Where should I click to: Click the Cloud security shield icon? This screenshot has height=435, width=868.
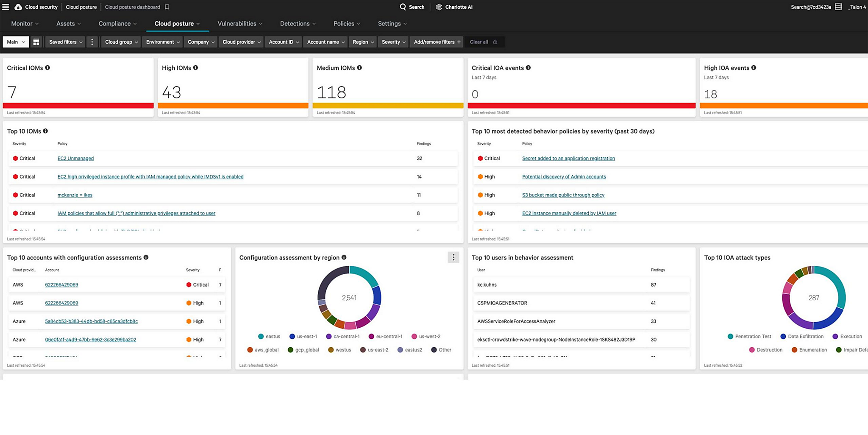(x=18, y=7)
